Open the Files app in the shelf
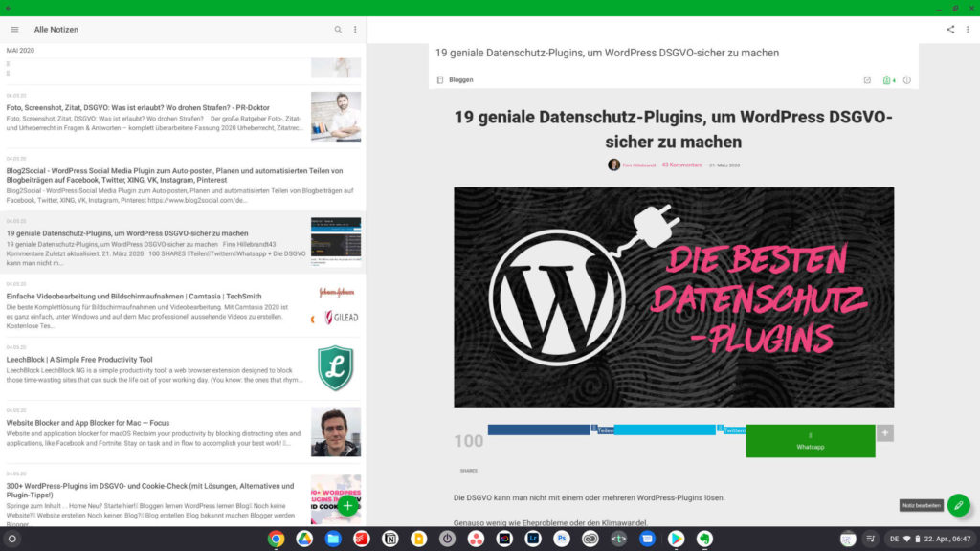Viewport: 980px width, 551px height. click(333, 539)
